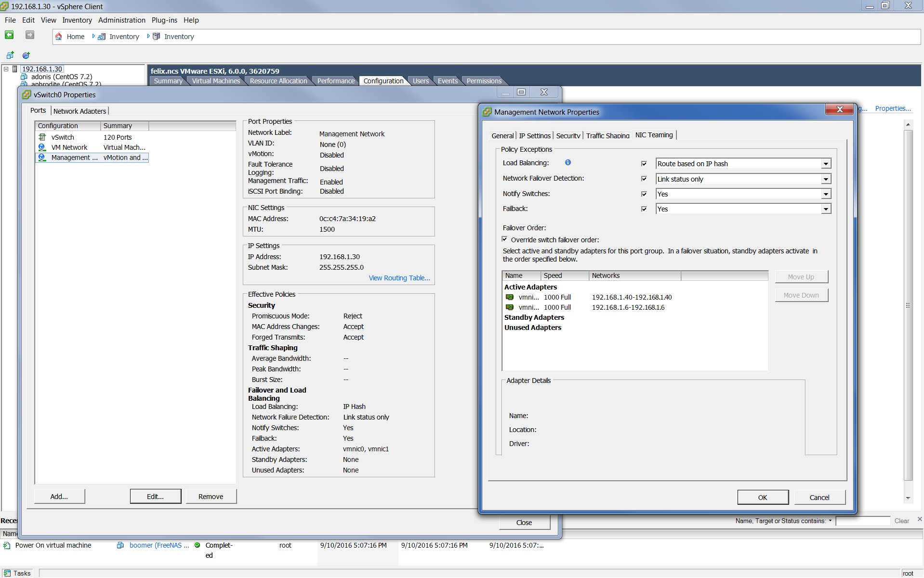Click the Load Balancing info icon

tap(568, 163)
